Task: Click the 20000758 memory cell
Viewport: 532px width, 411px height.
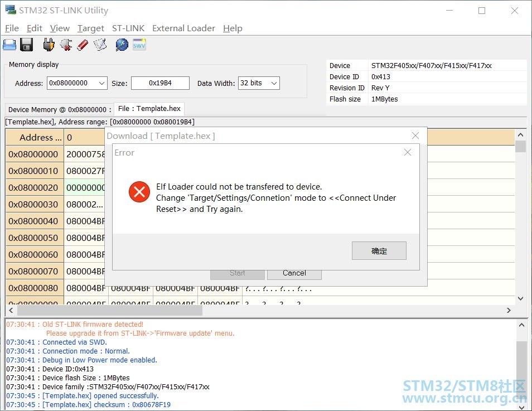Action: (85, 154)
